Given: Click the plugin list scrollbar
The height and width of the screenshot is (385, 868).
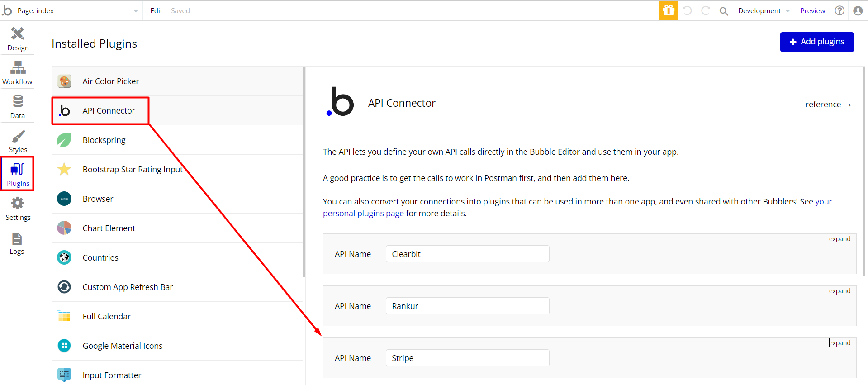Looking at the screenshot, I should point(304,172).
